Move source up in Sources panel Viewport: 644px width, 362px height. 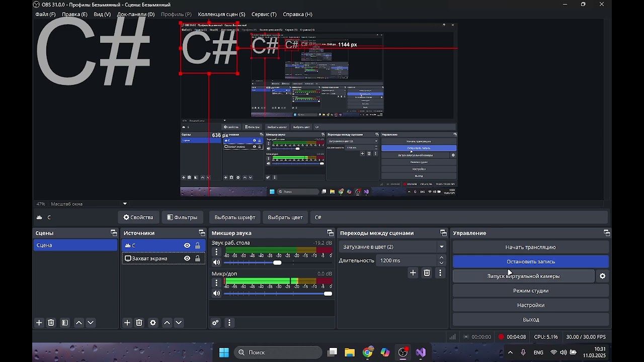click(167, 323)
